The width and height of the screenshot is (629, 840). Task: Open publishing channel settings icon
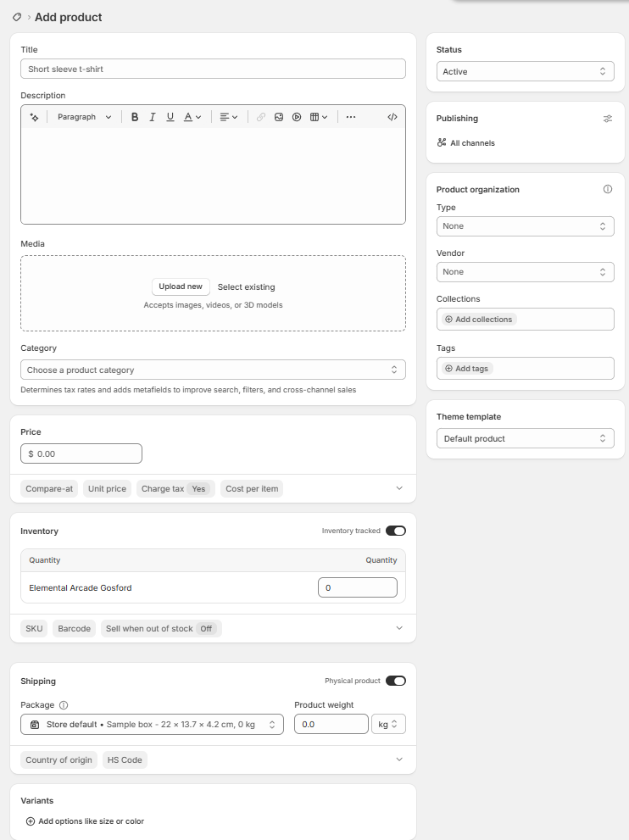[x=608, y=119]
